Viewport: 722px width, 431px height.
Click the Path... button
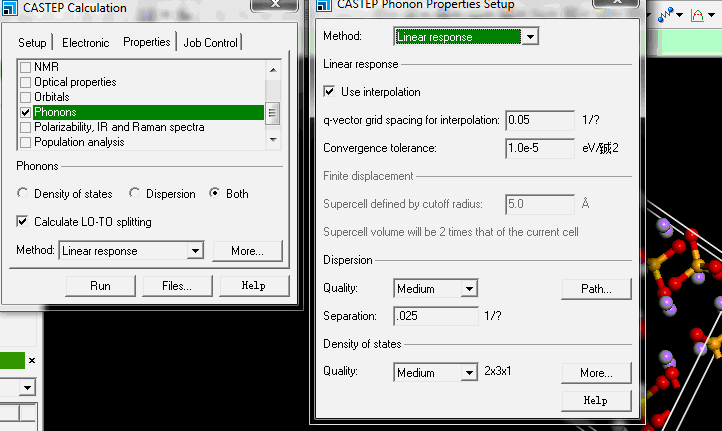(596, 289)
